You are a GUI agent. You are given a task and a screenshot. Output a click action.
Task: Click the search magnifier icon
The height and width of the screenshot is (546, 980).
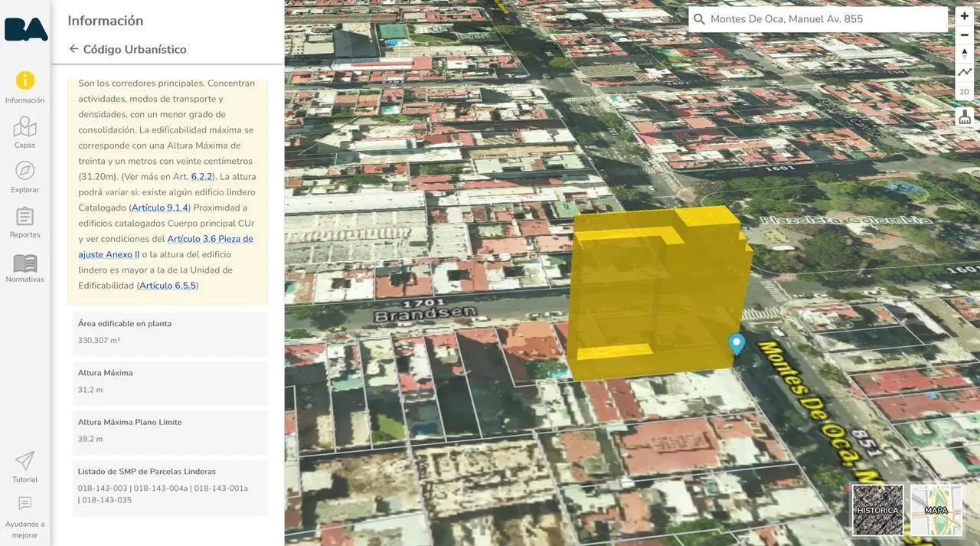[x=699, y=19]
